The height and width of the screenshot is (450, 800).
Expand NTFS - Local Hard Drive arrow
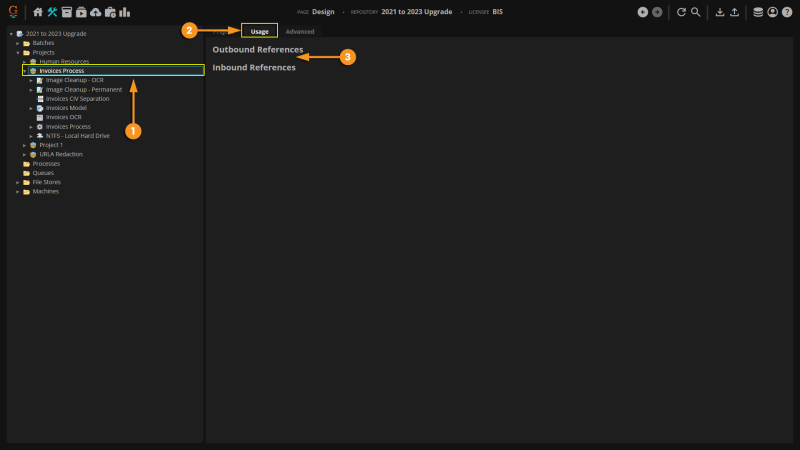coord(31,136)
